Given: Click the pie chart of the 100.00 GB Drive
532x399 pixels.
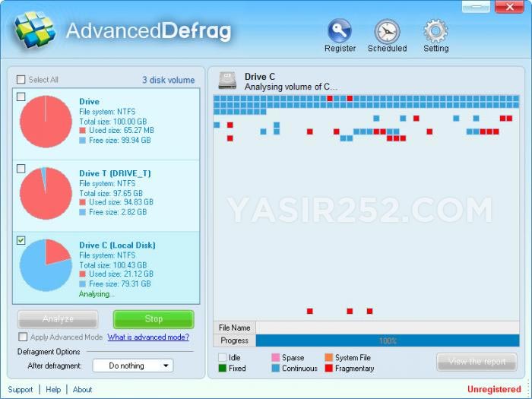Looking at the screenshot, I should click(46, 122).
